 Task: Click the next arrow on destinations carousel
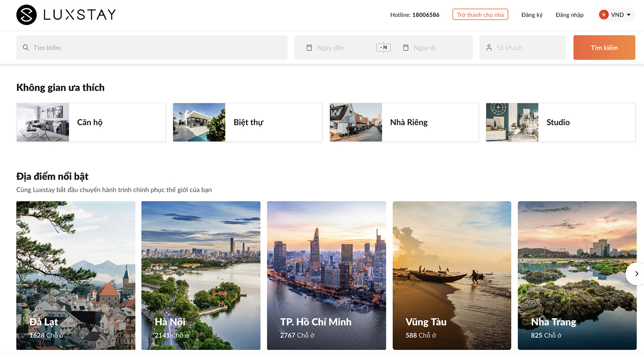click(x=636, y=274)
